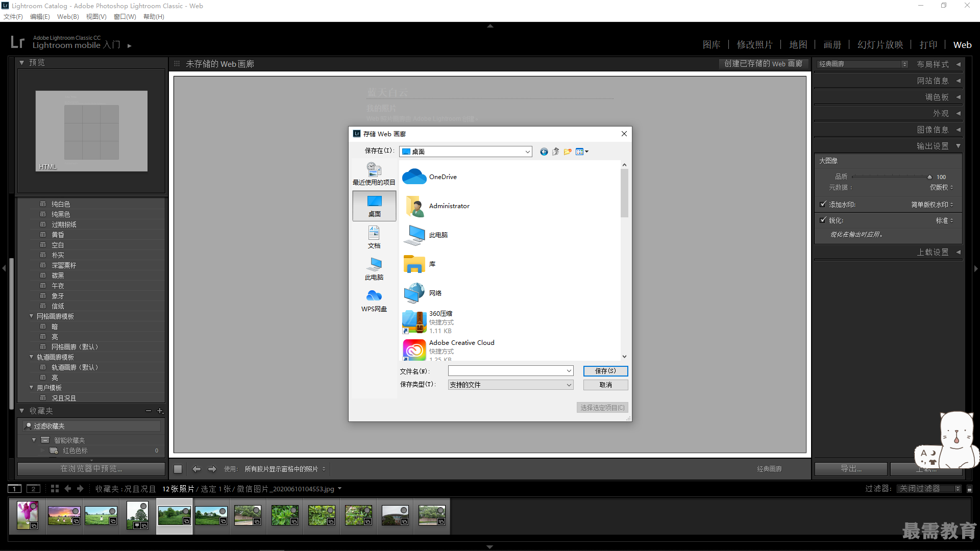Viewport: 980px width, 551px height.
Task: Open the 文件(F) menu
Action: pyautogui.click(x=13, y=16)
